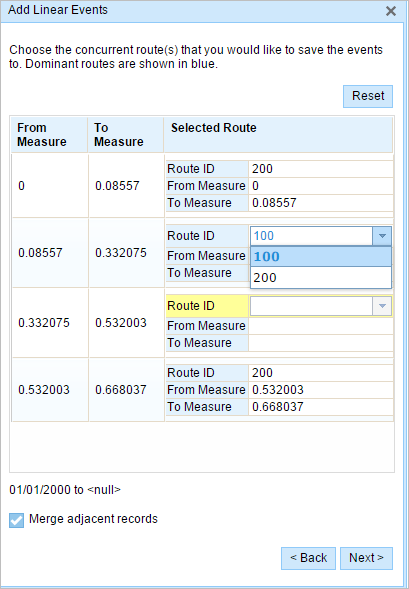The height and width of the screenshot is (589, 409).
Task: Close the Add Linear Events dialog
Action: [391, 11]
